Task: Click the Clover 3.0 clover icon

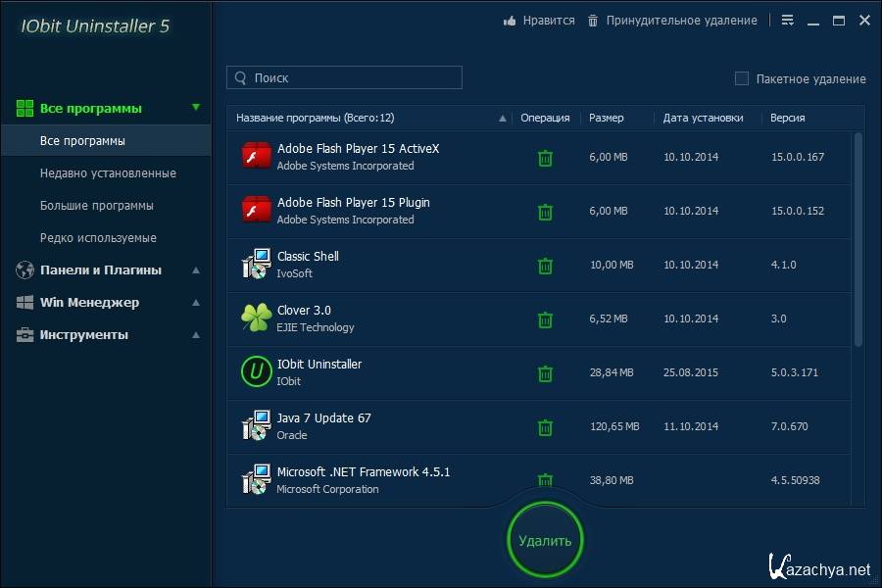Action: tap(256, 318)
